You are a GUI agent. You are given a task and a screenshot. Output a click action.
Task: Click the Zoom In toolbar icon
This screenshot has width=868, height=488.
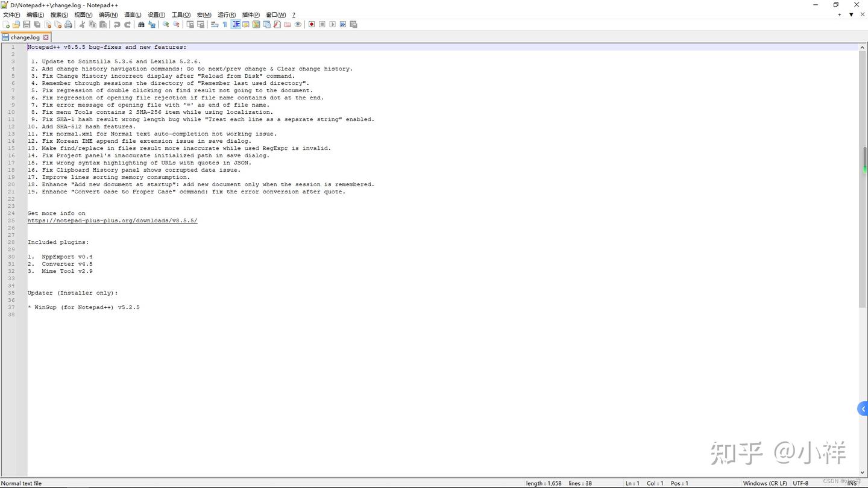tap(166, 25)
